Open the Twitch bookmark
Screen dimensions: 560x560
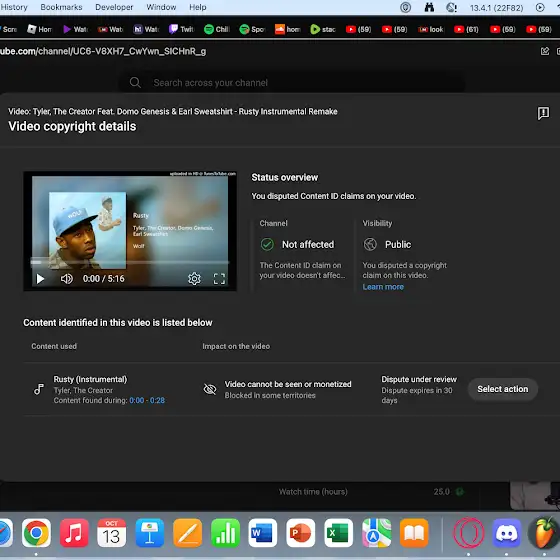pos(181,29)
